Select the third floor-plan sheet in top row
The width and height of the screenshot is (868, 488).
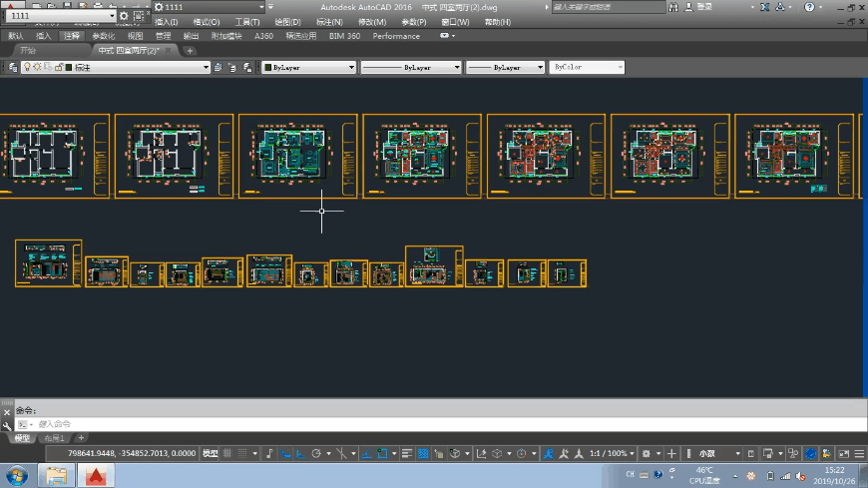298,156
